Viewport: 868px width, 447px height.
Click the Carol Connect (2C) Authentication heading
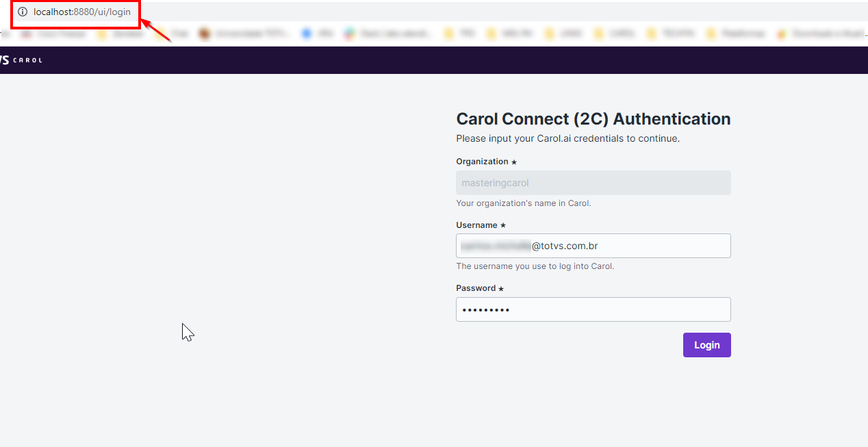(593, 119)
